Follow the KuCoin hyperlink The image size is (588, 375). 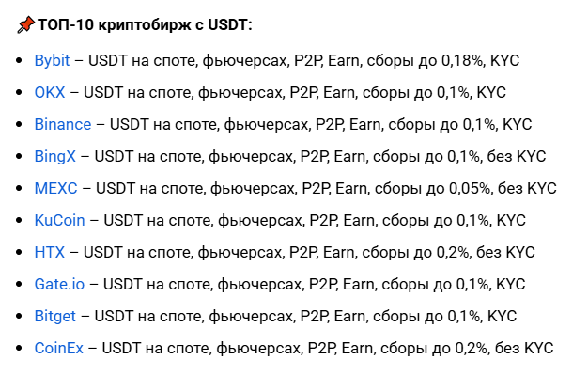pyautogui.click(x=59, y=220)
